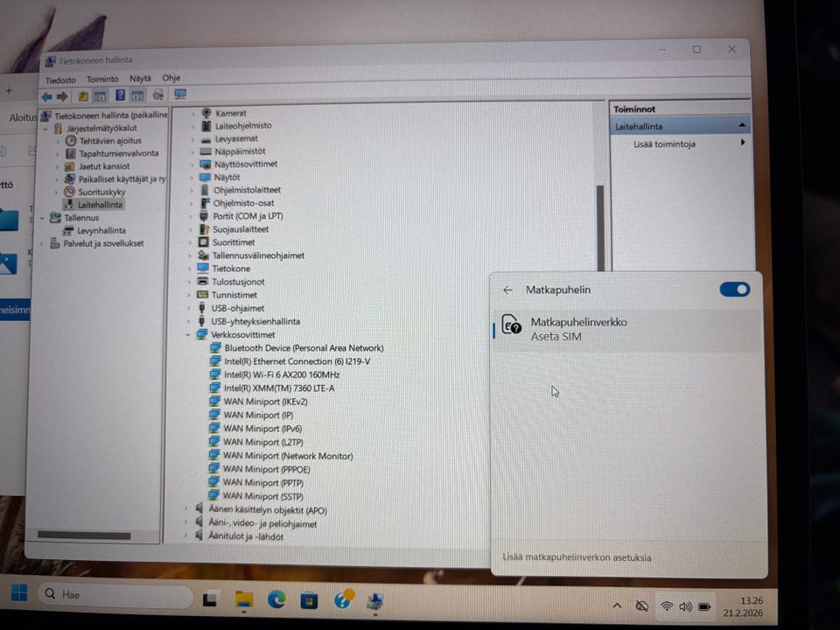
Task: Open the Windows Start button
Action: pos(19,593)
